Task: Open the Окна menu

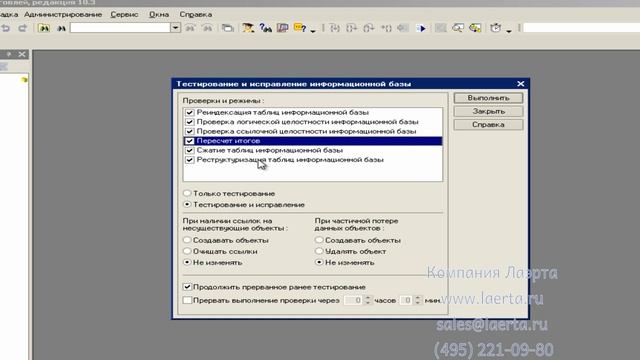Action: coord(159,14)
